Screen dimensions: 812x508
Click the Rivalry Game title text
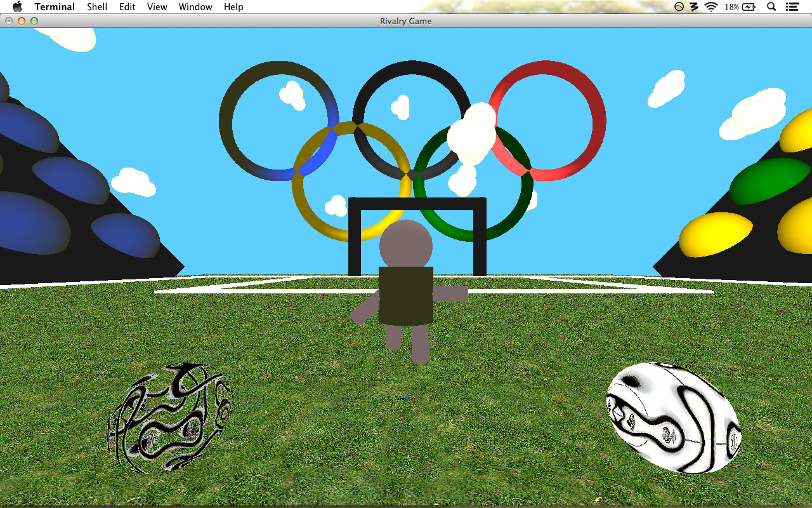point(406,21)
